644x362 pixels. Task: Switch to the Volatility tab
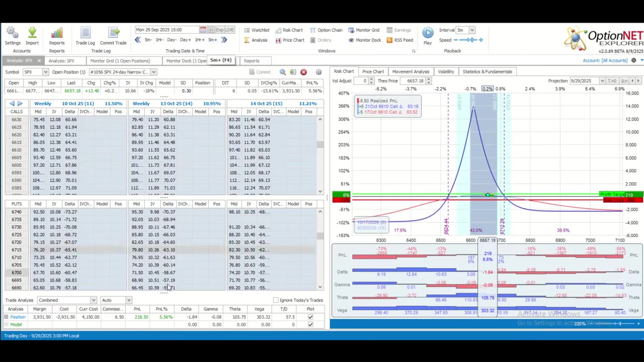(446, 71)
